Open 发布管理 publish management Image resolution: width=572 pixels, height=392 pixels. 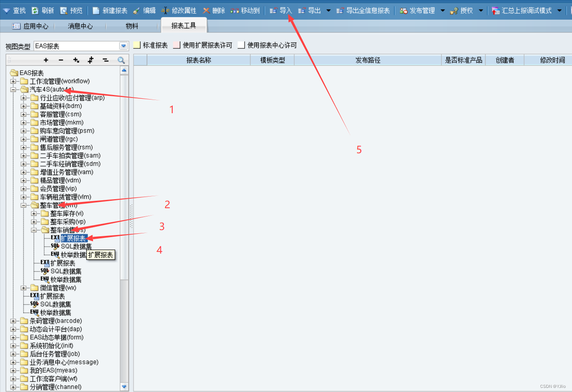point(417,11)
